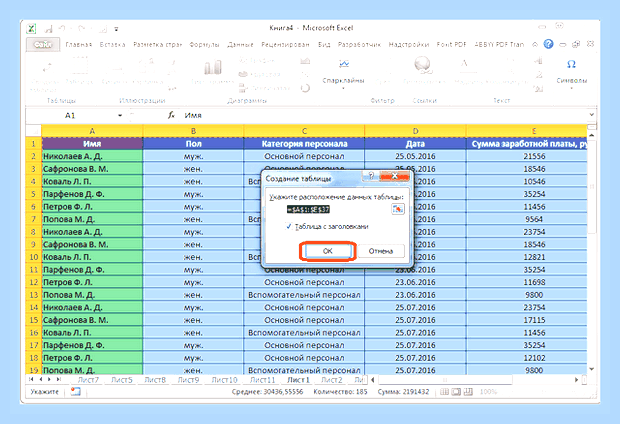Open the blue Help question mark icon
This screenshot has height=424, width=620.
pyautogui.click(x=548, y=44)
